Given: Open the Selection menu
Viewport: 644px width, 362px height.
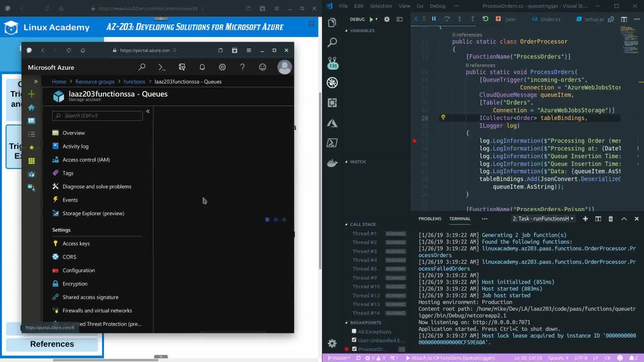Looking at the screenshot, I should [381, 6].
